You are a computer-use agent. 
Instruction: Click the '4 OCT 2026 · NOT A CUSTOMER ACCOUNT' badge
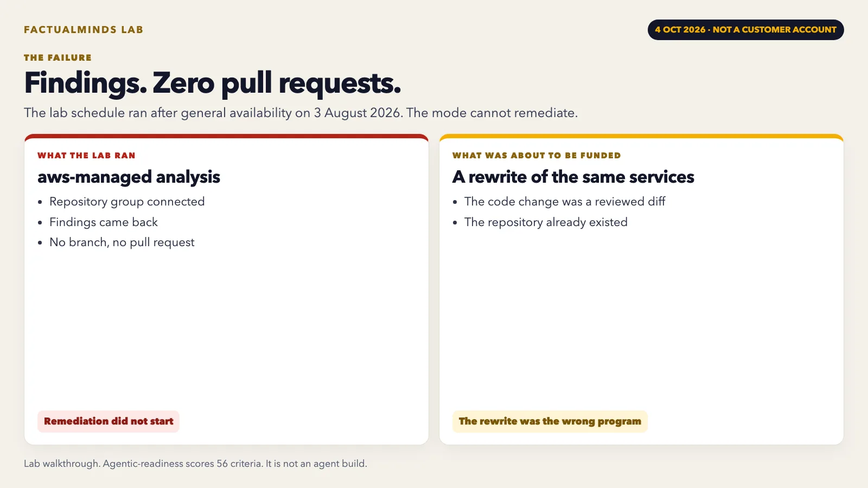(x=745, y=30)
